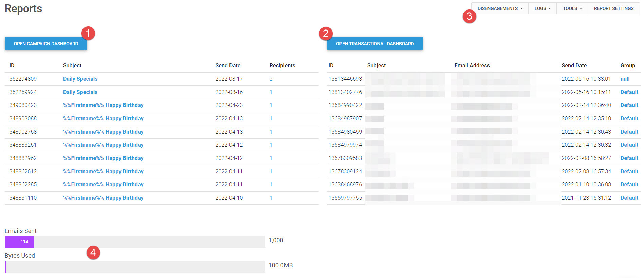Click Default group for transaction 13569797755

tap(629, 198)
